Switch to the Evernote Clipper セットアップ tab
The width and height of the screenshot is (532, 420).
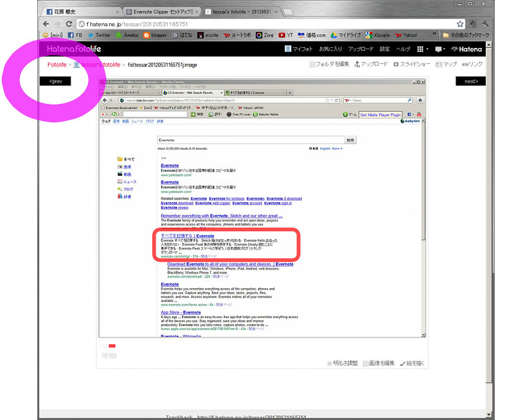click(161, 11)
